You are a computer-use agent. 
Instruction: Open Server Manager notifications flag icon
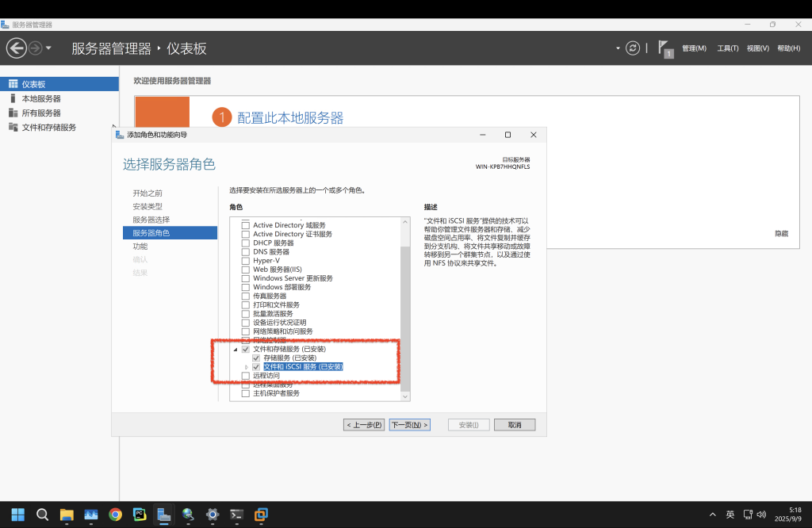[665, 48]
